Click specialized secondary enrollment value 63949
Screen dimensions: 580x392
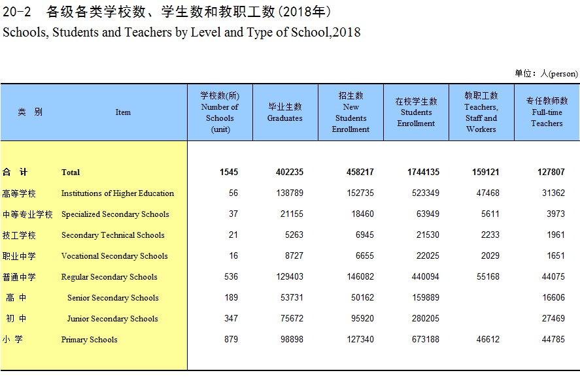428,214
